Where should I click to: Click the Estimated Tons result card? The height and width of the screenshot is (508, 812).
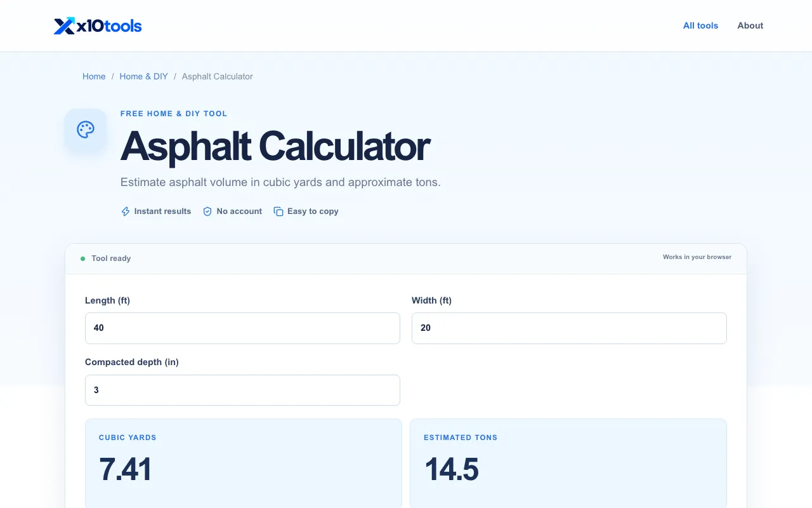point(568,464)
